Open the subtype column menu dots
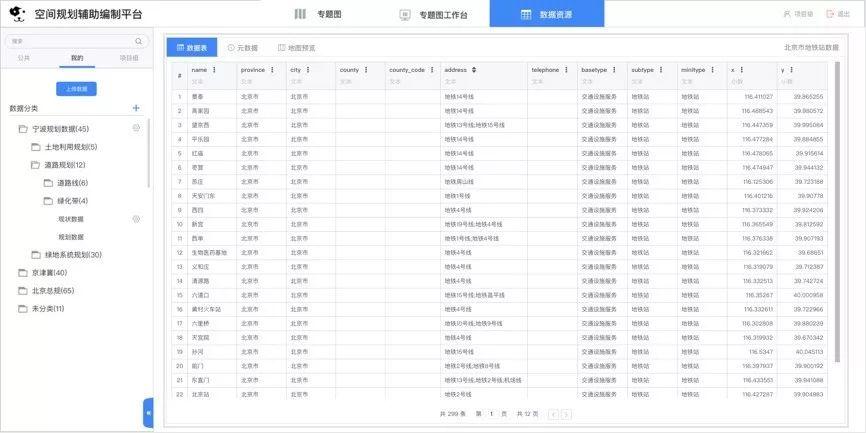866x433 pixels. (x=661, y=70)
